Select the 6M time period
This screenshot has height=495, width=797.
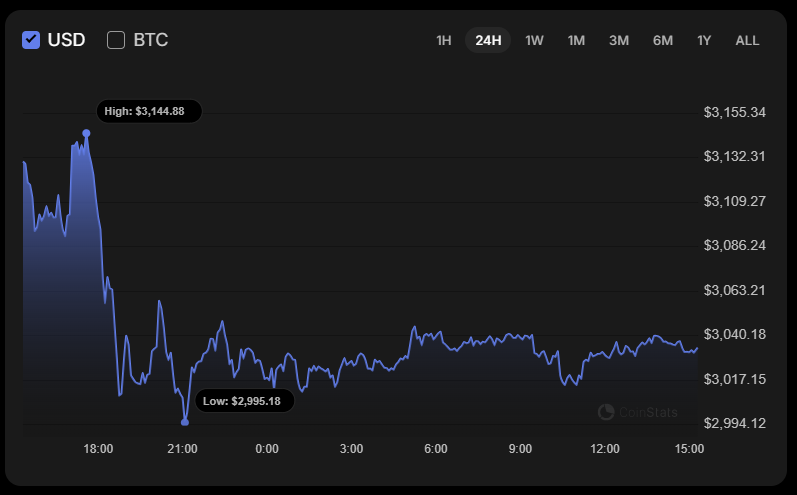tap(662, 40)
